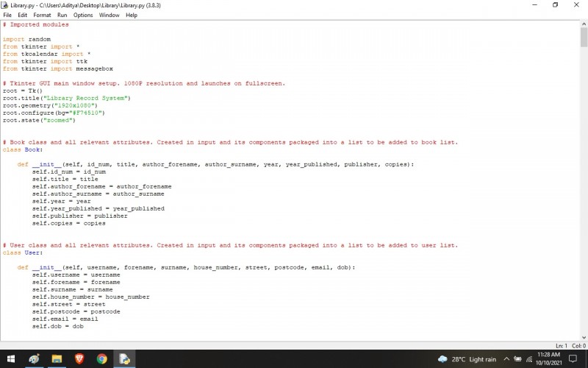588x368 pixels.
Task: Launch the Brave browser from the taskbar
Action: point(79,359)
